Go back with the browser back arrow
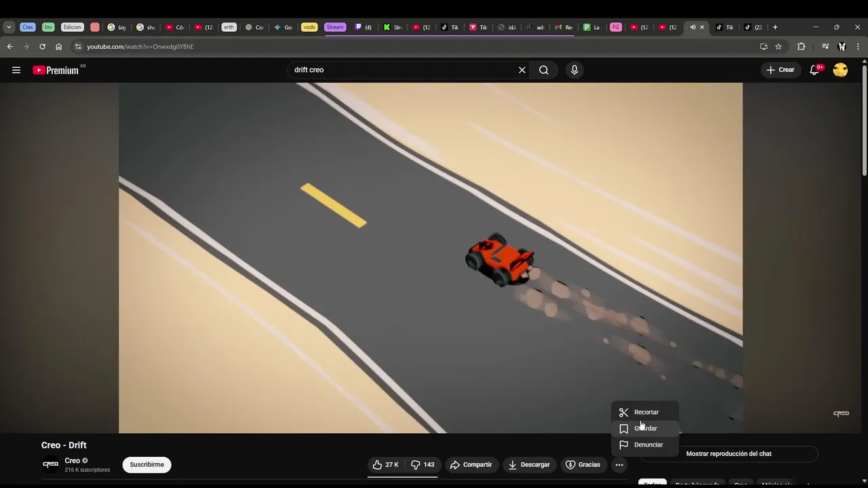 9,47
